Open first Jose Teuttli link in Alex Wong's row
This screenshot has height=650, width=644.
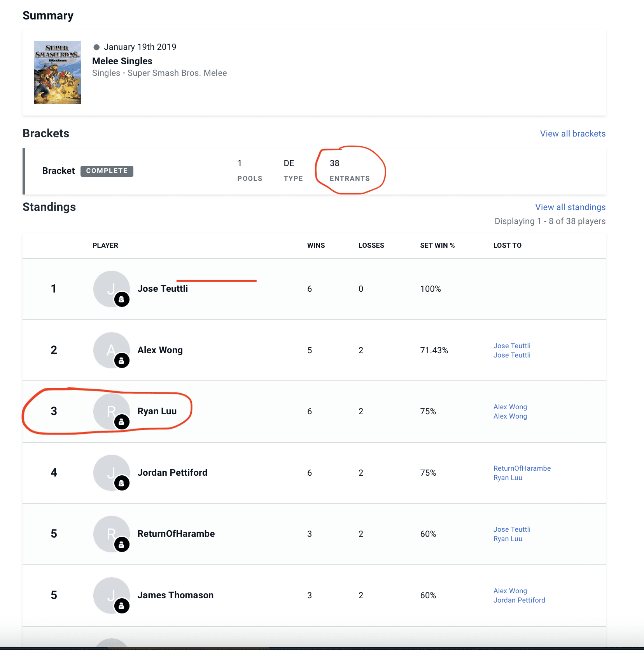pos(512,346)
